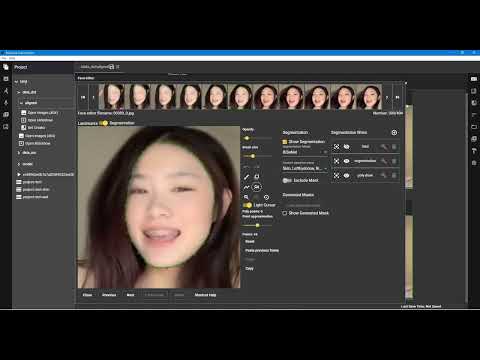Expand the model tree folder
Screen dimensions: 480x360
click(x=19, y=164)
